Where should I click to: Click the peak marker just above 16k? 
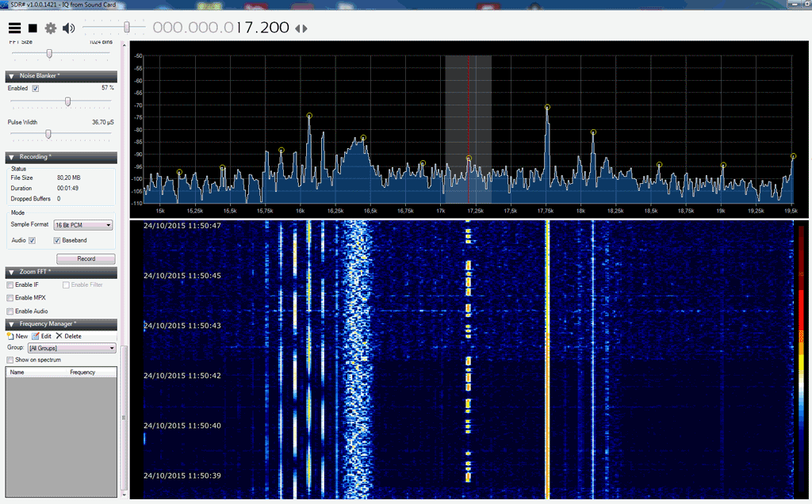pos(309,116)
